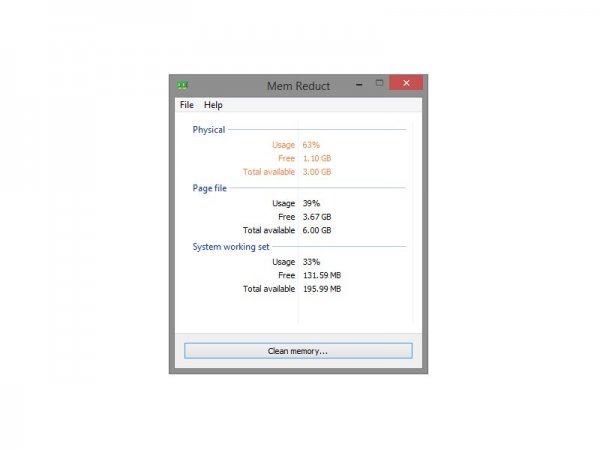Screen dimensions: 600x450
Task: Click the working set free 131.59 MB
Action: click(322, 276)
